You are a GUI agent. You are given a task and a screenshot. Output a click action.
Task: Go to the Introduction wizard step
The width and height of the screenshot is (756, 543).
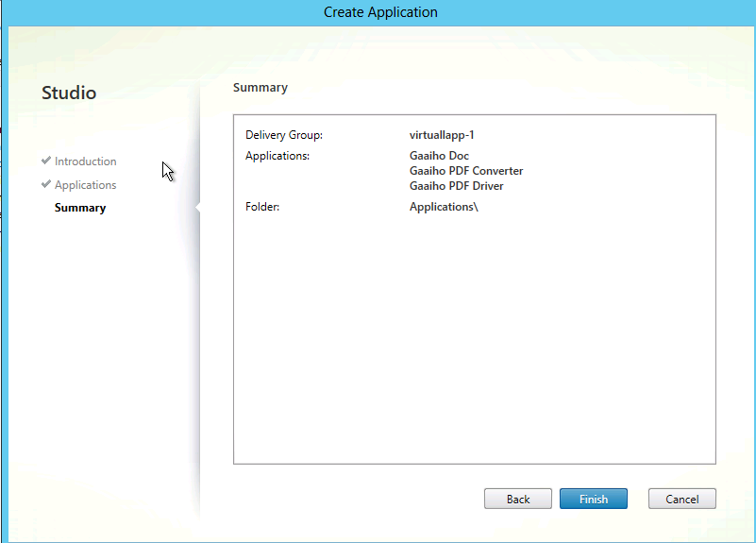point(85,161)
